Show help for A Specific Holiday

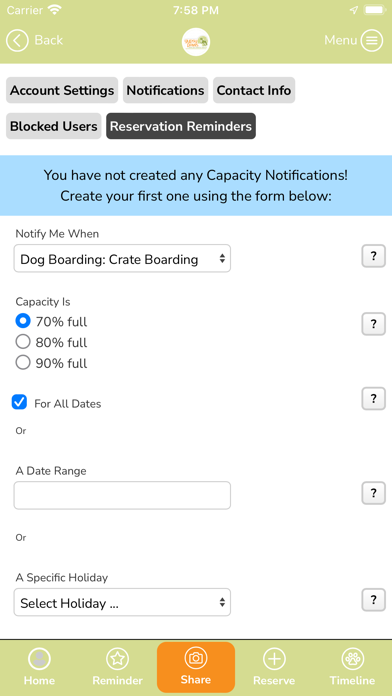[373, 600]
